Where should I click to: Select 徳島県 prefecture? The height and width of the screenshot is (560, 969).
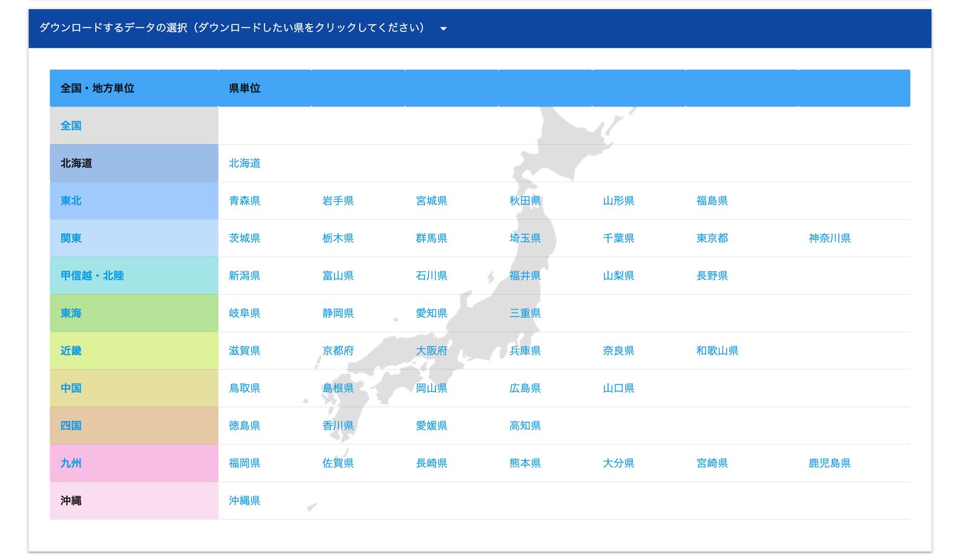coord(245,426)
